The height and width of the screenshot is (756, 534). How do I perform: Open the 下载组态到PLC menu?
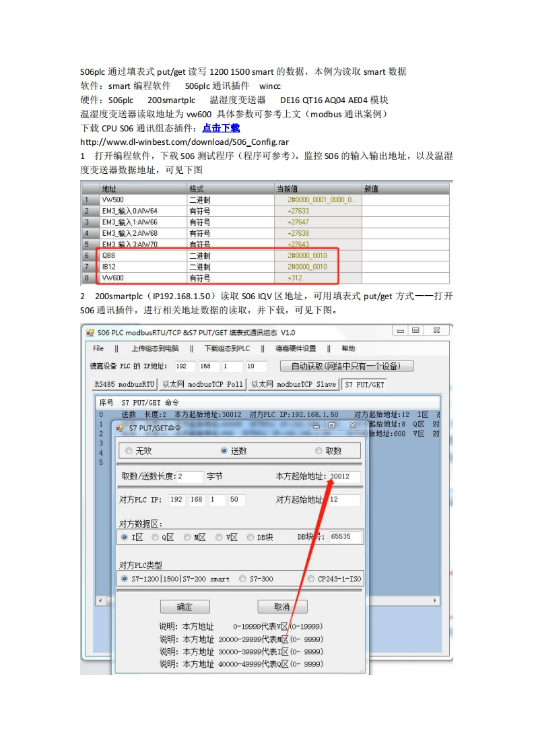coord(227,348)
